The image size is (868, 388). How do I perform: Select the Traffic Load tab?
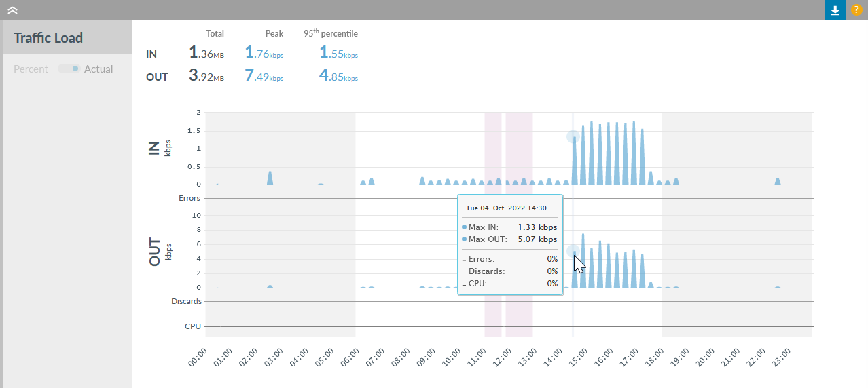pos(48,38)
